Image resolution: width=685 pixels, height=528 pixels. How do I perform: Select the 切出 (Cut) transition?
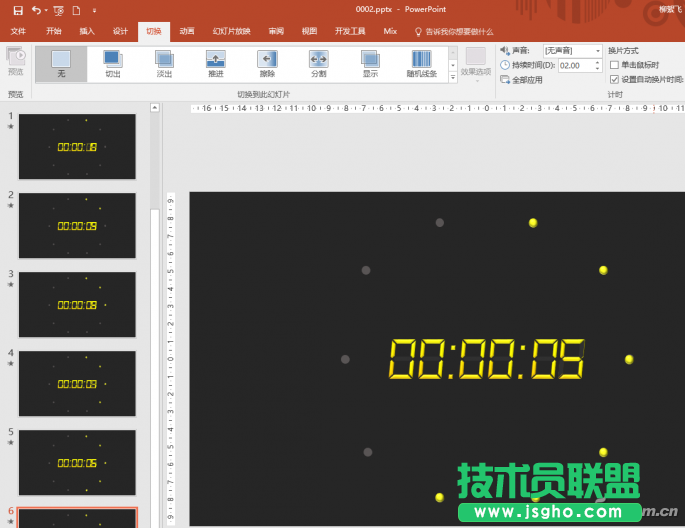click(x=113, y=64)
